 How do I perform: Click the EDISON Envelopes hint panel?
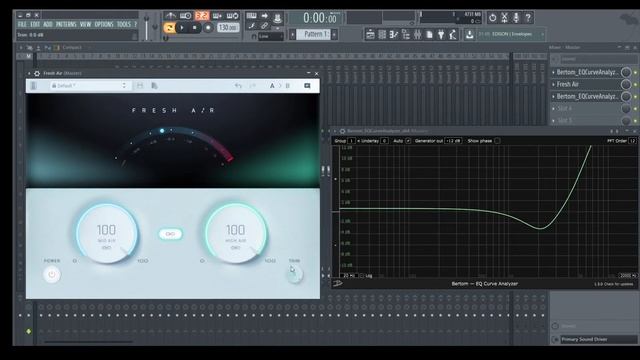click(511, 34)
